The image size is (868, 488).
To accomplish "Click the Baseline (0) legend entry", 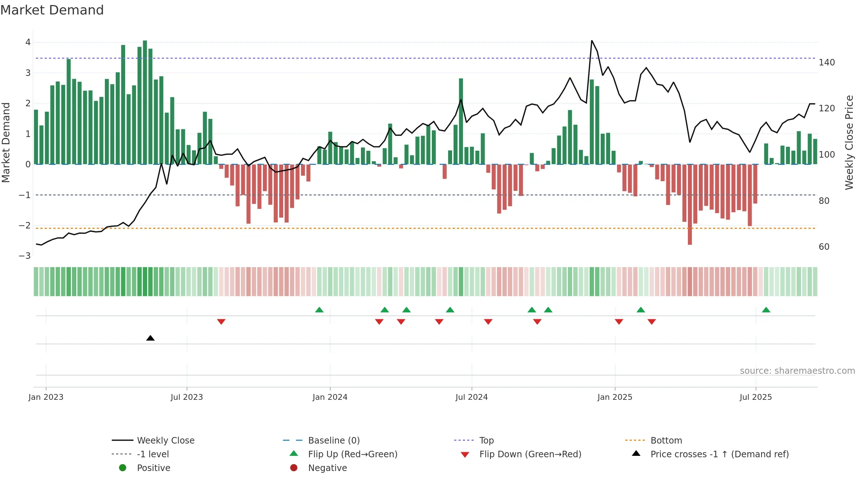I will (321, 440).
